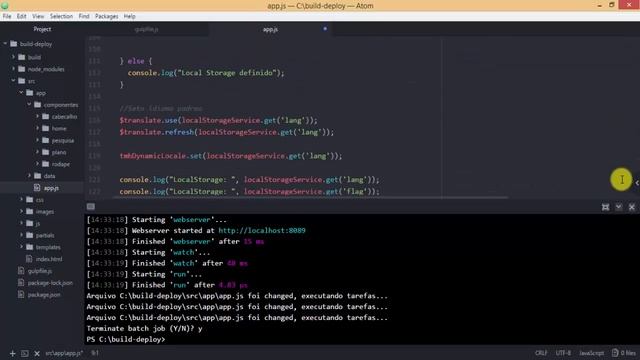Open the View menu

(x=38, y=16)
